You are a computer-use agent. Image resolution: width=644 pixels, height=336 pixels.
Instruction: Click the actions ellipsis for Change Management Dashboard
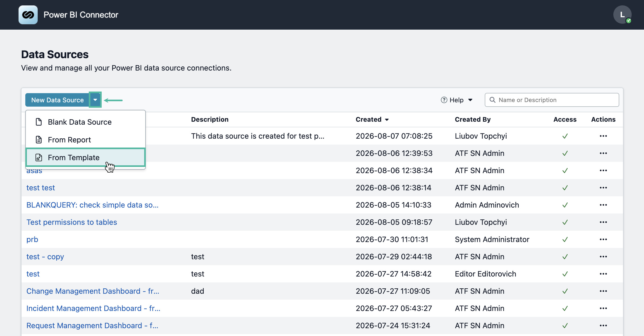click(603, 291)
